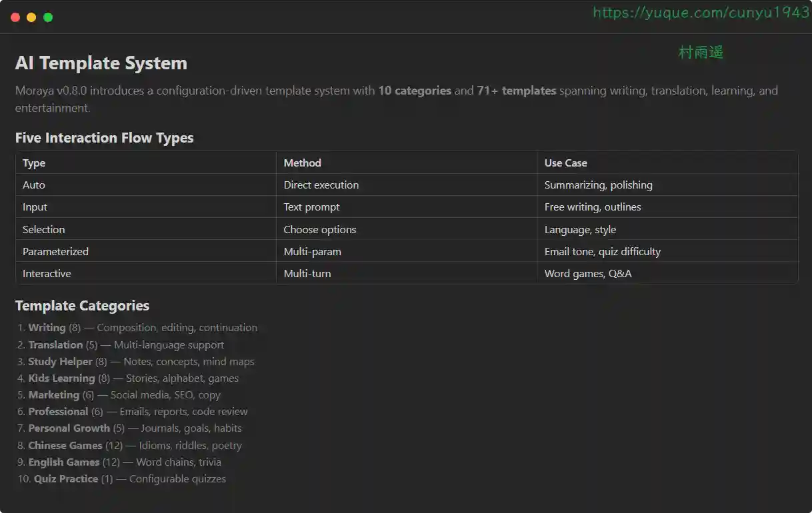
Task: Click the red close window button
Action: [15, 17]
